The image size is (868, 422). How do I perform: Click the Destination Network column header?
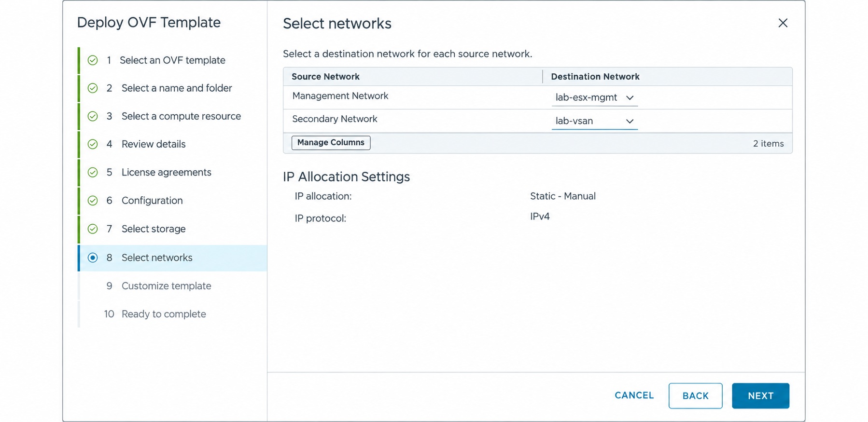tap(595, 77)
